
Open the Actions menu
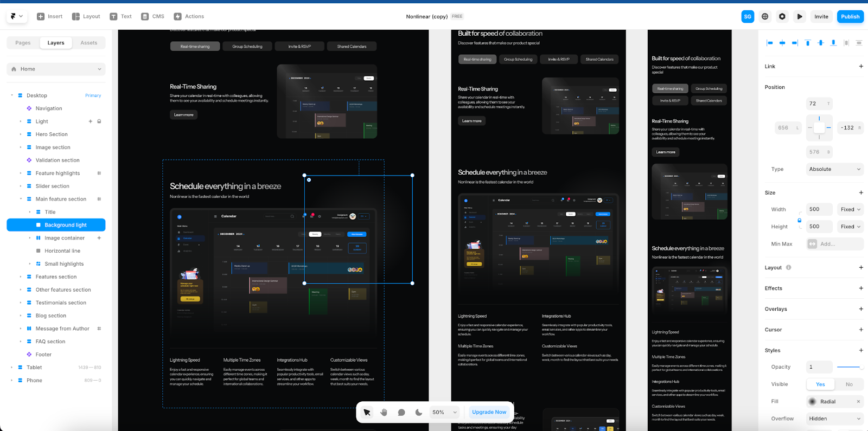point(189,16)
